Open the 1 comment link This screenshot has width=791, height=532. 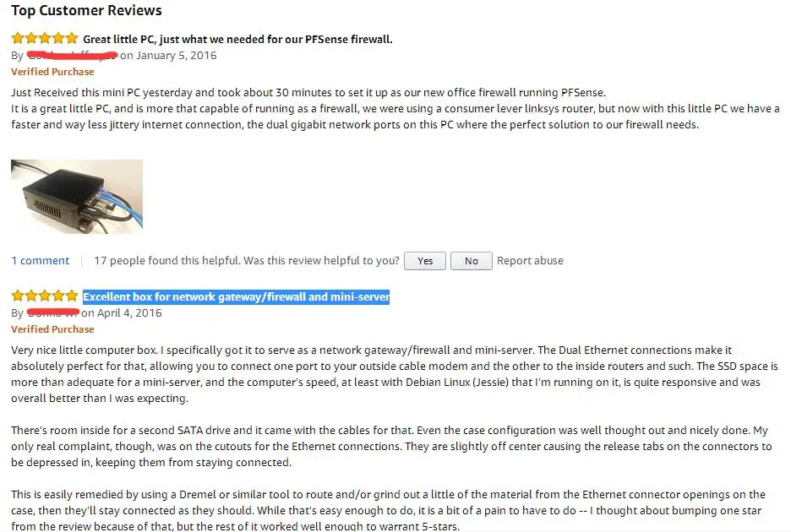pyautogui.click(x=41, y=261)
